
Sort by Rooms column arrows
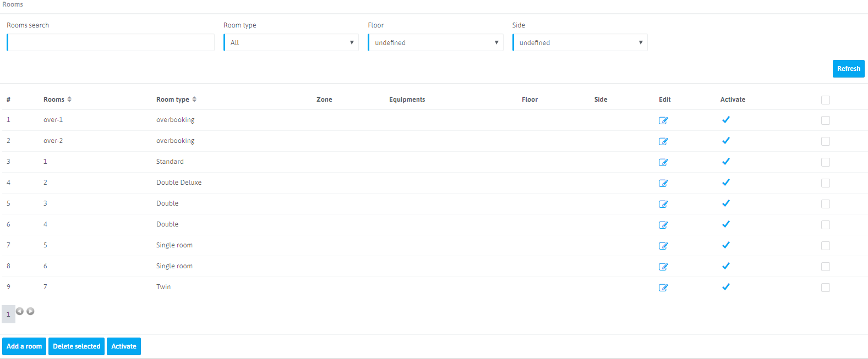pyautogui.click(x=69, y=100)
